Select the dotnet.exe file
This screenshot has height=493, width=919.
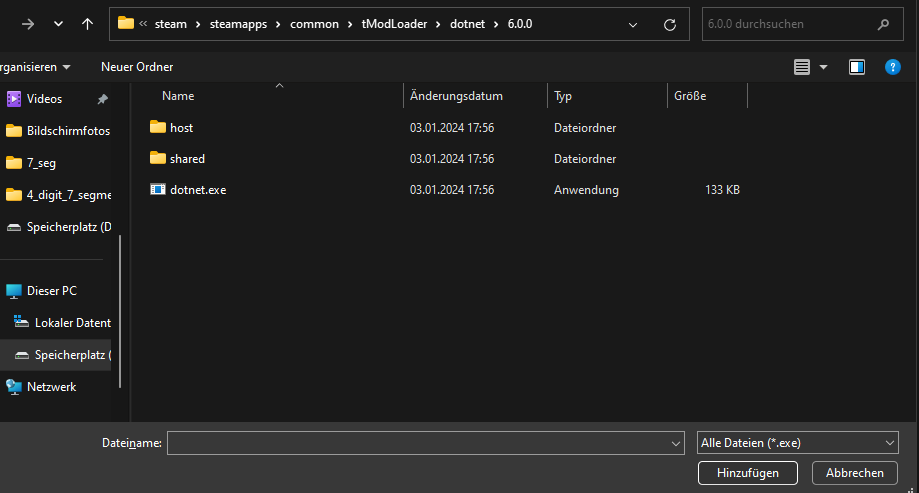click(x=198, y=190)
